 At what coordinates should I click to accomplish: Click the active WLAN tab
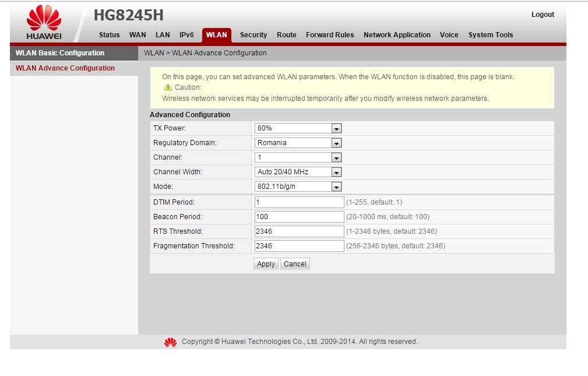[x=216, y=35]
